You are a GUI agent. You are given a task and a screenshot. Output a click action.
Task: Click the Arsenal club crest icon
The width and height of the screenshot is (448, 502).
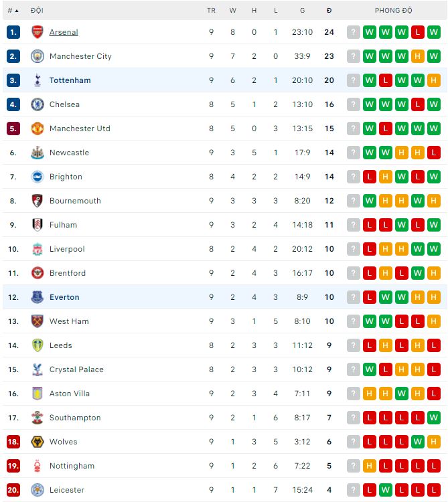click(x=38, y=32)
